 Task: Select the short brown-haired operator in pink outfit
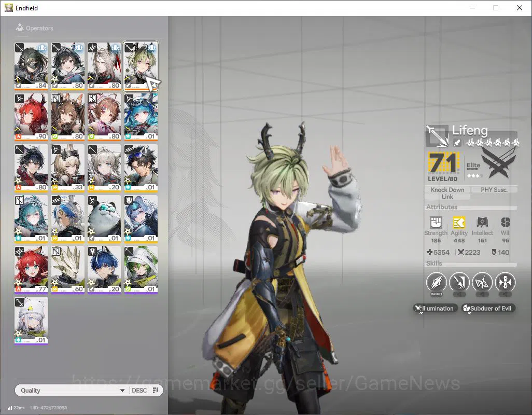pyautogui.click(x=104, y=117)
